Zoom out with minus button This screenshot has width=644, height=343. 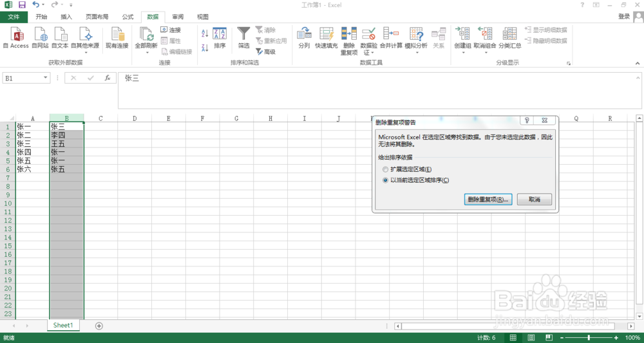[562, 338]
